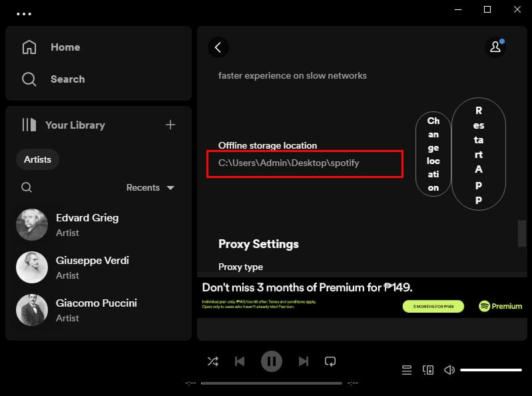Toggle repeat mode
532x396 pixels.
point(330,361)
